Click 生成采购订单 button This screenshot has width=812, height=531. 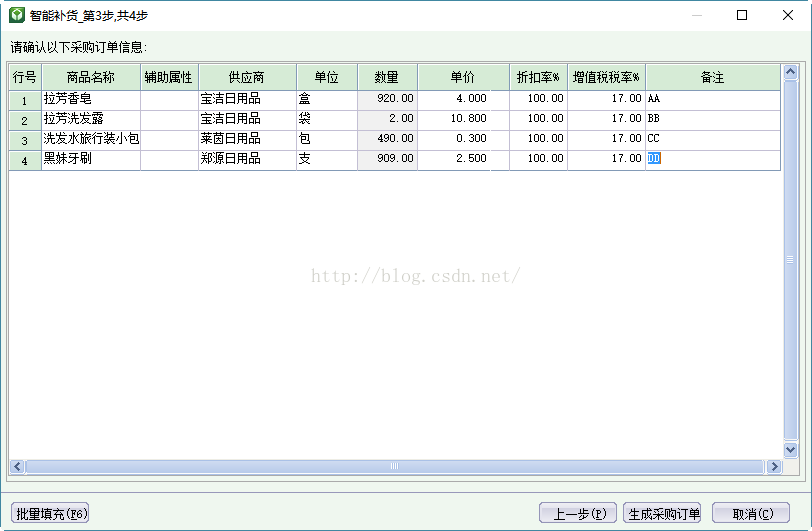pos(662,513)
